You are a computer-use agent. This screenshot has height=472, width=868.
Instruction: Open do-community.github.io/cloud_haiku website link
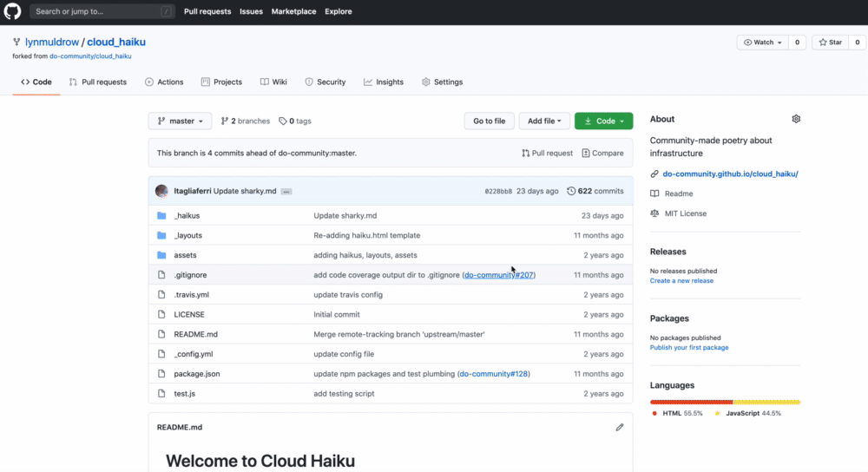tap(730, 174)
